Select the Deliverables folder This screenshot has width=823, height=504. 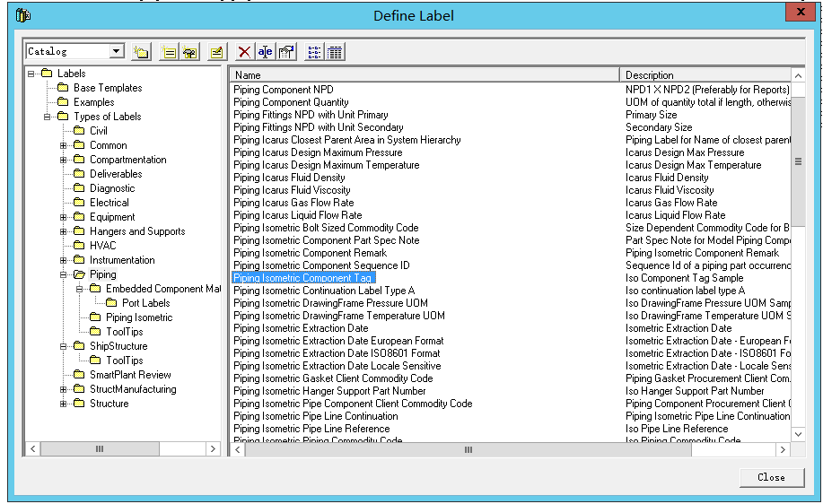click(116, 174)
